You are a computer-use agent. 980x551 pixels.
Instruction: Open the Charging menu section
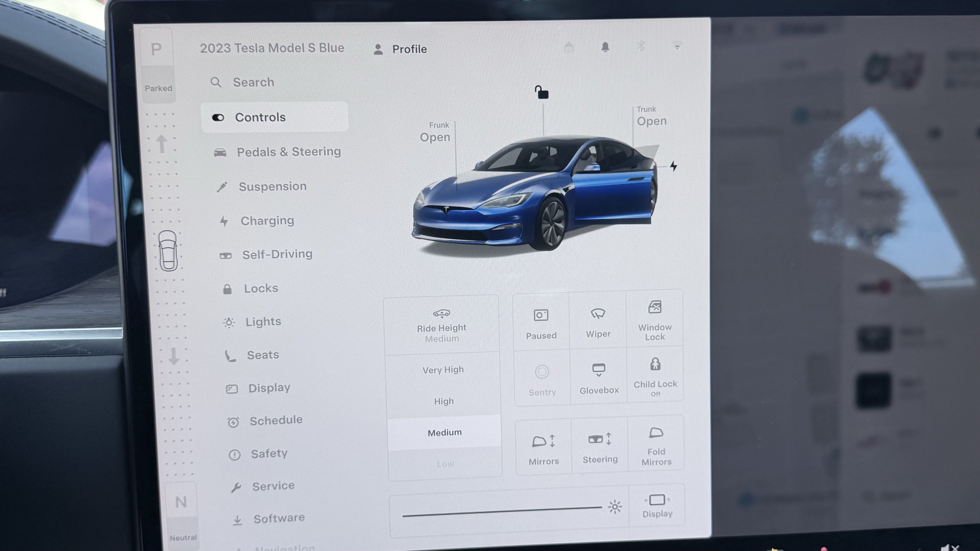click(267, 221)
